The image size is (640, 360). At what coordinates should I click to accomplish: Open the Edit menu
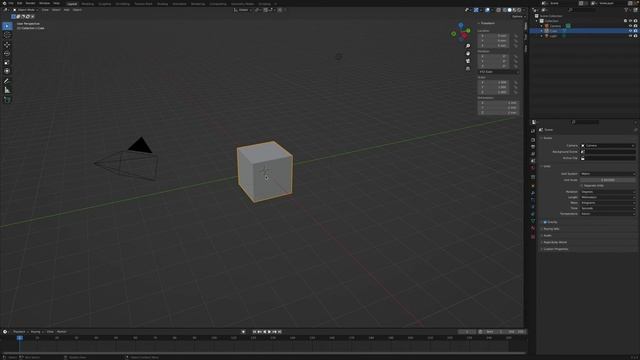(20, 3)
